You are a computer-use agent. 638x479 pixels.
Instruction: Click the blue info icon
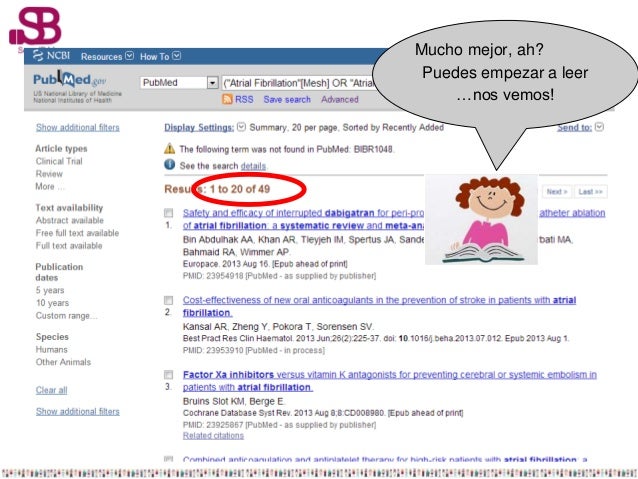pos(169,165)
